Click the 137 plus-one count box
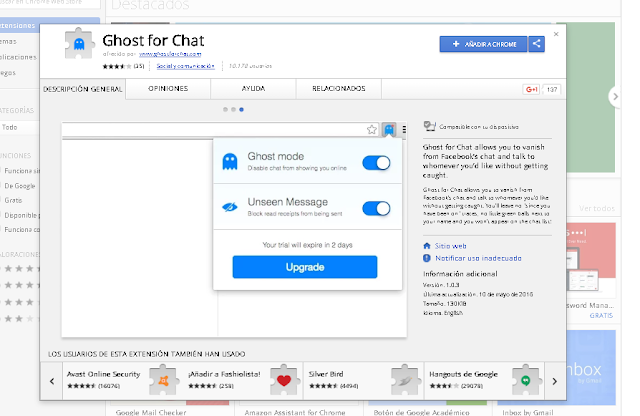Image resolution: width=640 pixels, height=416 pixels. [552, 89]
